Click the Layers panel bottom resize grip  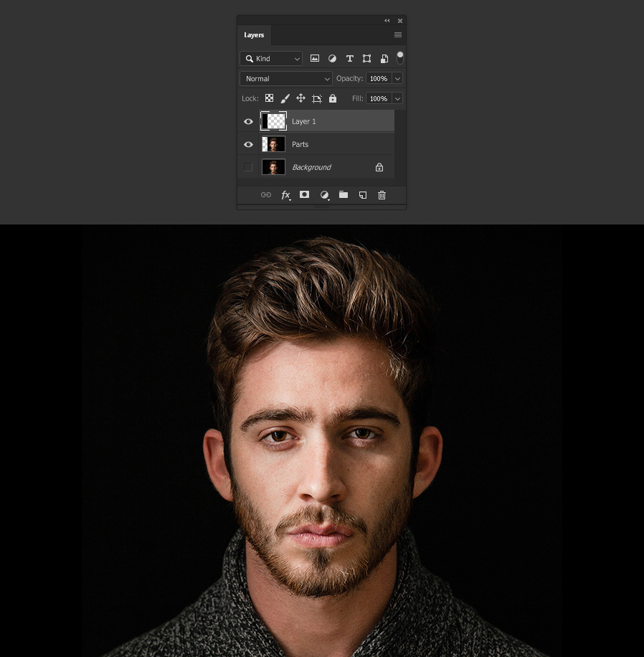click(321, 207)
